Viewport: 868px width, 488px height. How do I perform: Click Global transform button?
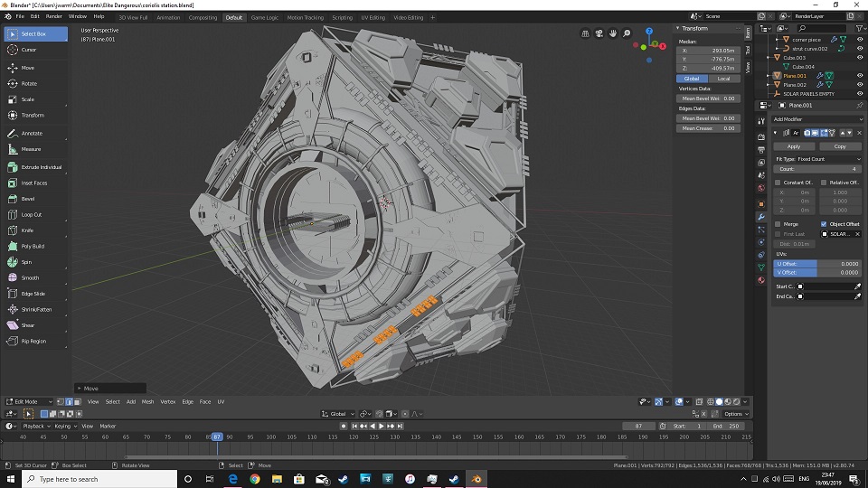tap(692, 79)
